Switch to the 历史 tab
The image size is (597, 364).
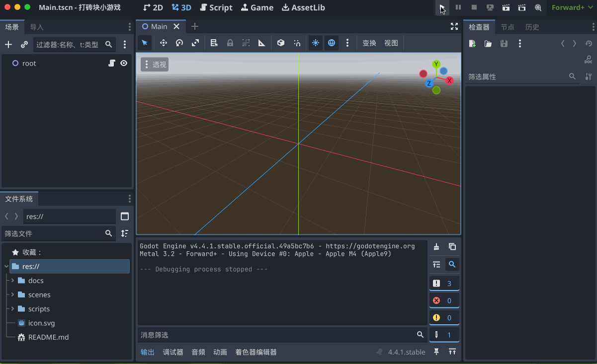pyautogui.click(x=532, y=27)
